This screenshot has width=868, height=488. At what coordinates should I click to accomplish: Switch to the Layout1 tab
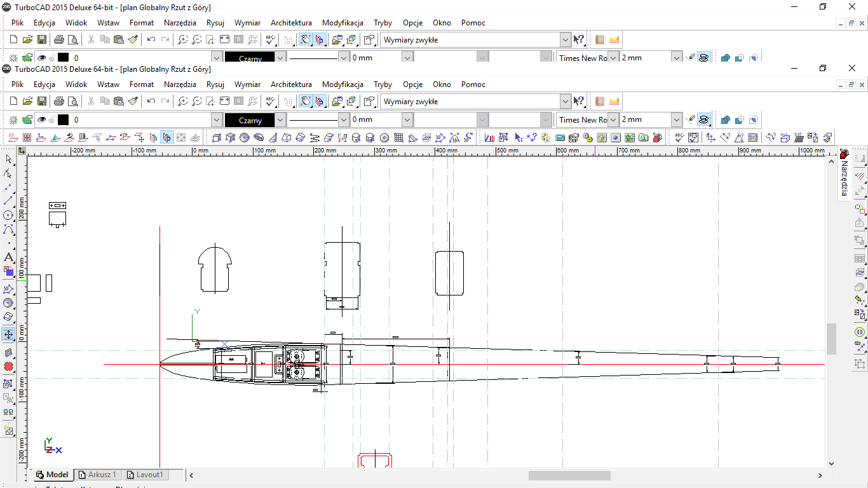click(146, 475)
